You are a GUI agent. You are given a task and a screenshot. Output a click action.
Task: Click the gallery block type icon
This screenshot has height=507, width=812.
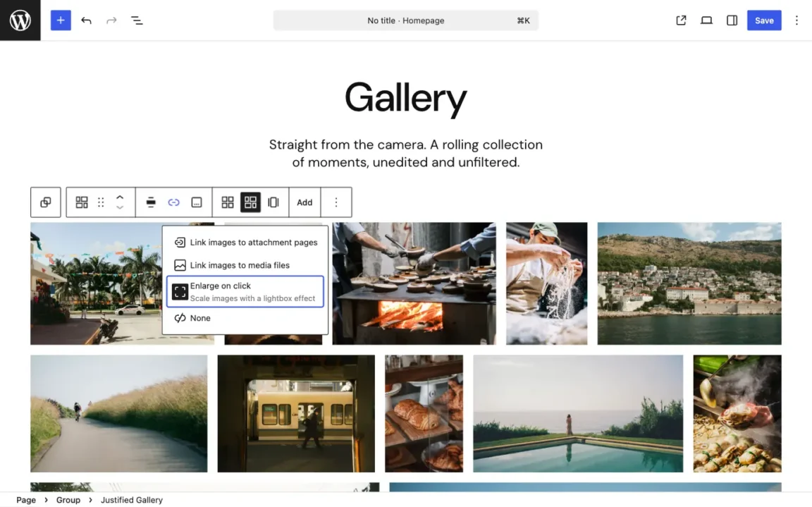pos(82,202)
